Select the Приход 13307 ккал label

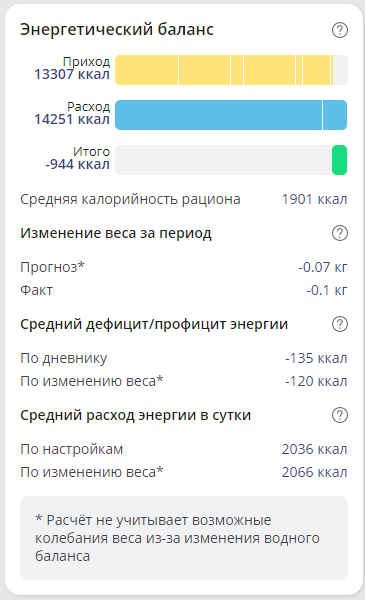point(72,68)
